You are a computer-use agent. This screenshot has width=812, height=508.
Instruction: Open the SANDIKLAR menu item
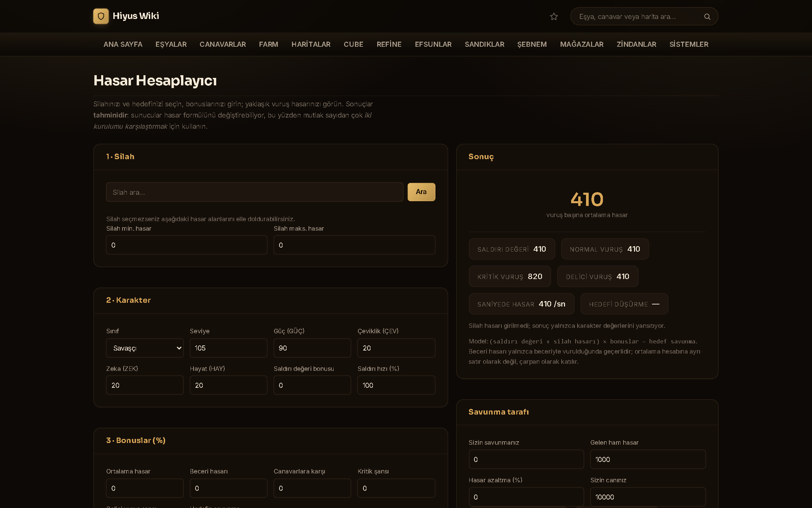click(484, 44)
